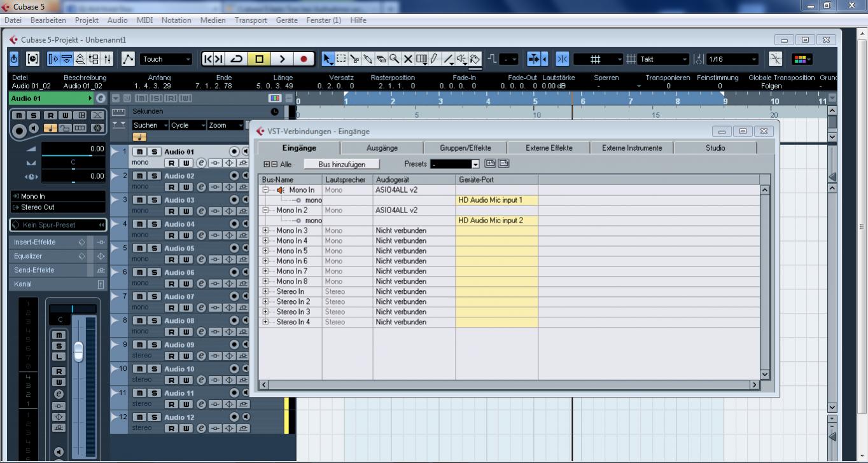868x463 pixels.
Task: Click Save Preset icon in VST-Verbindungen
Action: pos(490,163)
